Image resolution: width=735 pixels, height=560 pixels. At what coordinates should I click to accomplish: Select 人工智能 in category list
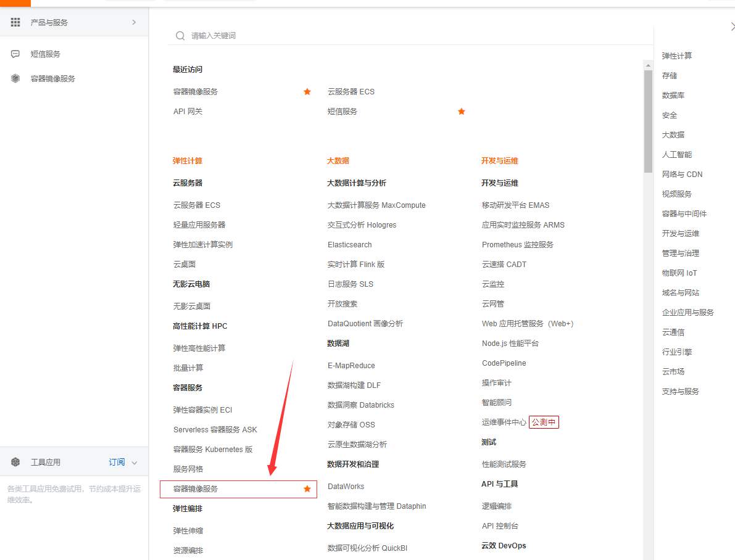coord(676,155)
